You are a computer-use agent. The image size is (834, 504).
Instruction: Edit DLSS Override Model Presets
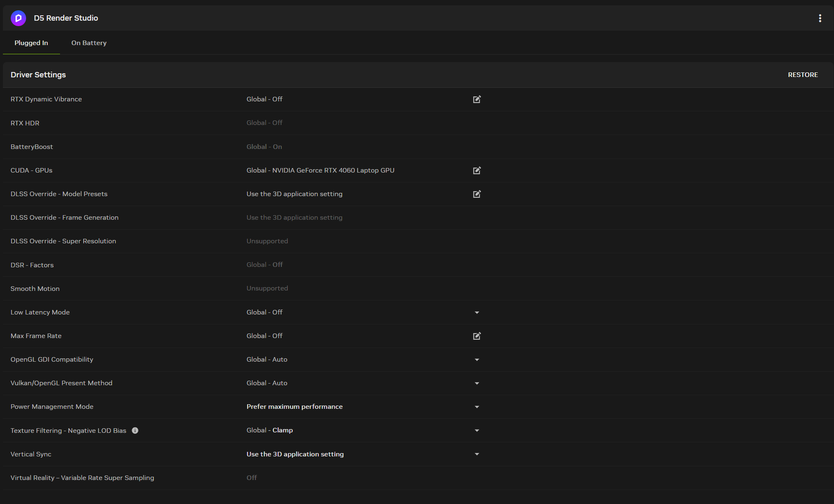(x=477, y=194)
